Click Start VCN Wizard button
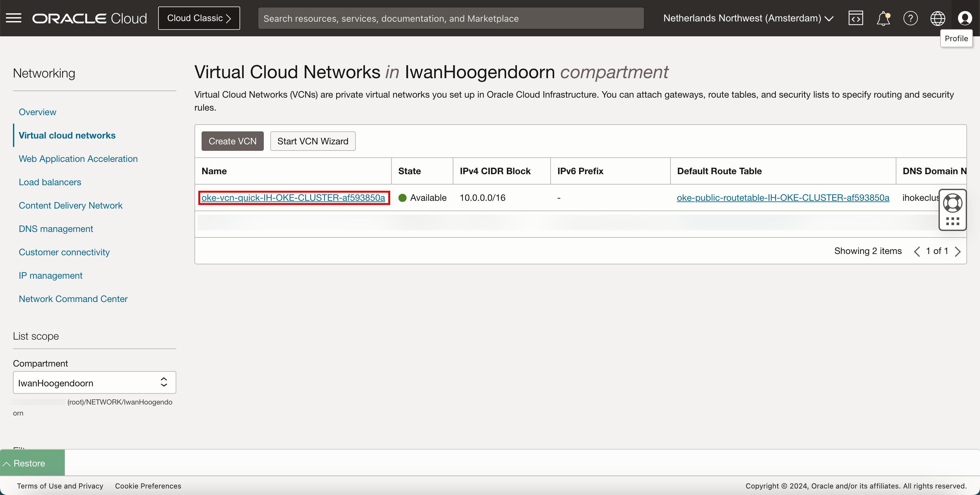The width and height of the screenshot is (980, 495). tap(312, 141)
